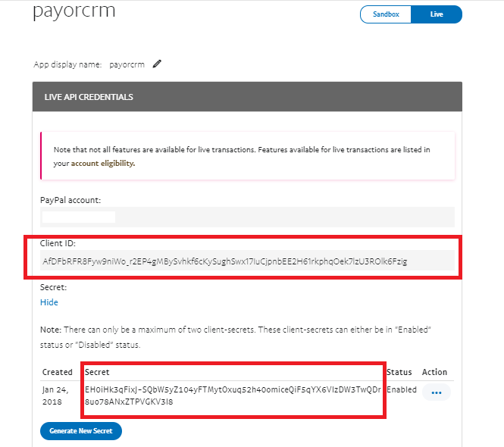Click the Created column header
Viewport: 504px width, 447px height.
tap(58, 372)
